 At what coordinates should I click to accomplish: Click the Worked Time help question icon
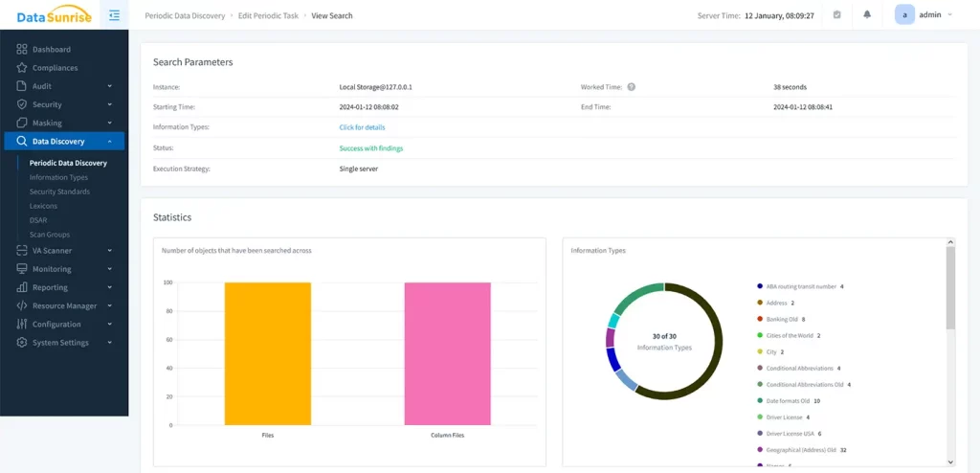[632, 87]
